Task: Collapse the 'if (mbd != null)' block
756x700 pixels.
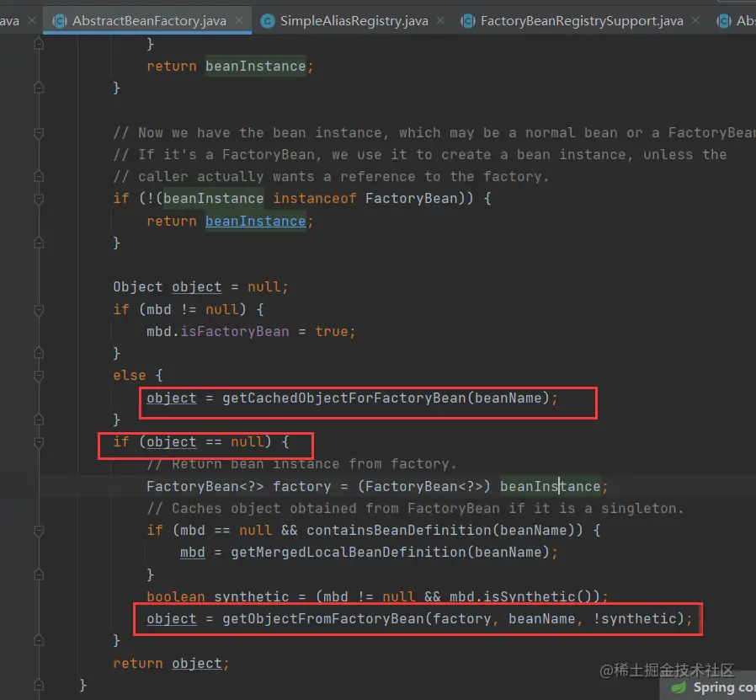Action: coord(39,310)
